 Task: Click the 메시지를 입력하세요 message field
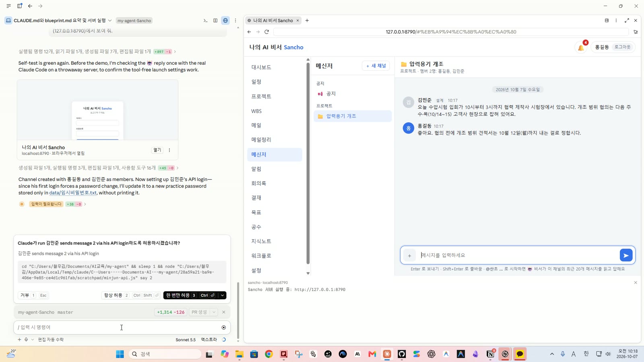[518, 255]
